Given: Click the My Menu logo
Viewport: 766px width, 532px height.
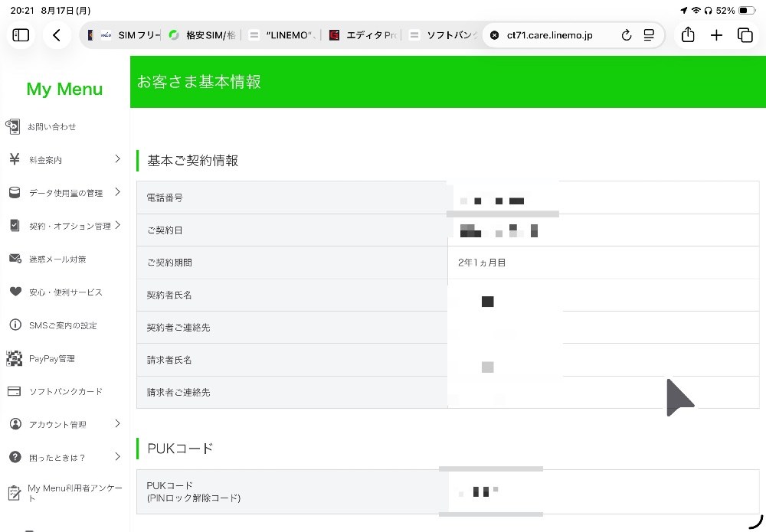Looking at the screenshot, I should coord(64,89).
